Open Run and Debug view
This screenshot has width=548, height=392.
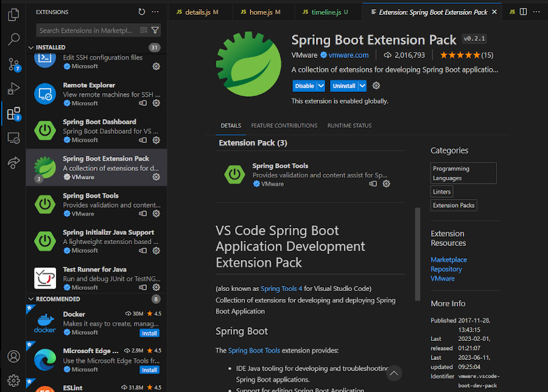[x=14, y=89]
